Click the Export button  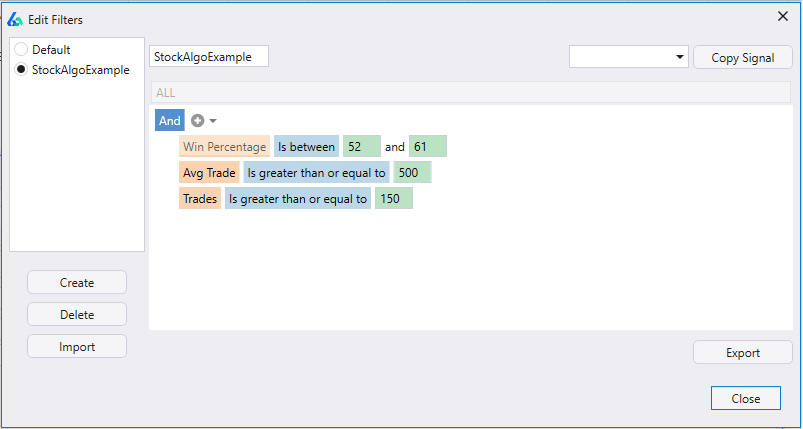[x=742, y=352]
